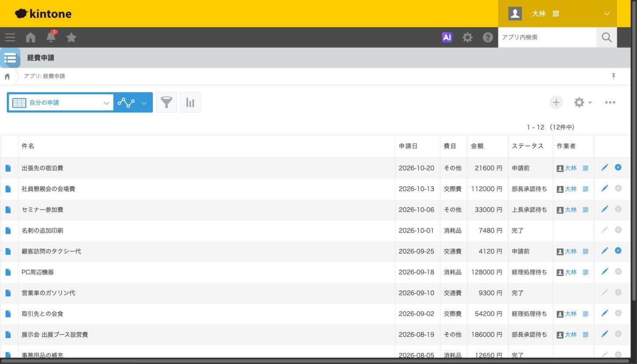The width and height of the screenshot is (637, 364).
Task: Expand the process flow graph dropdown
Action: click(x=133, y=102)
